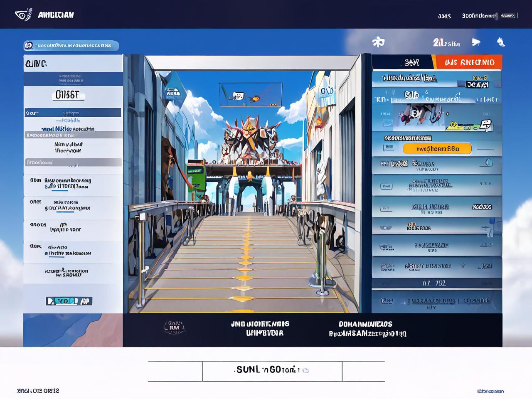Click the flower-shaped icon above the right panel
Image resolution: width=532 pixels, height=399 pixels.
pyautogui.click(x=378, y=42)
